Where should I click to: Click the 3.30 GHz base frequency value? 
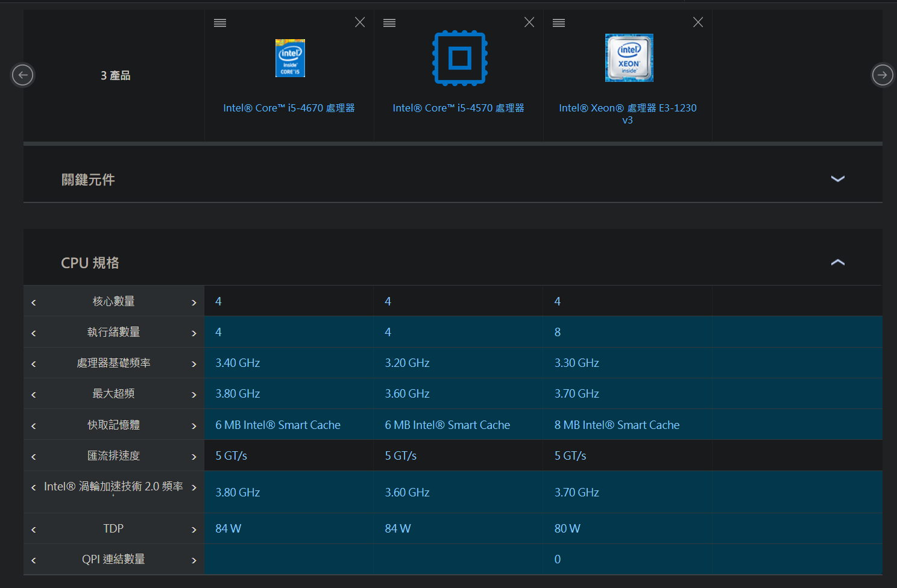(x=577, y=363)
